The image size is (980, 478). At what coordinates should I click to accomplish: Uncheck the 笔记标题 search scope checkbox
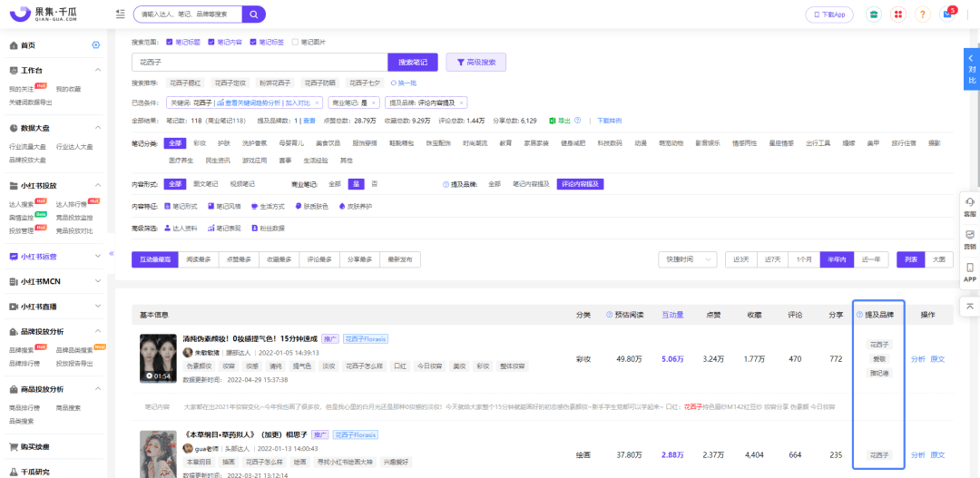(170, 42)
